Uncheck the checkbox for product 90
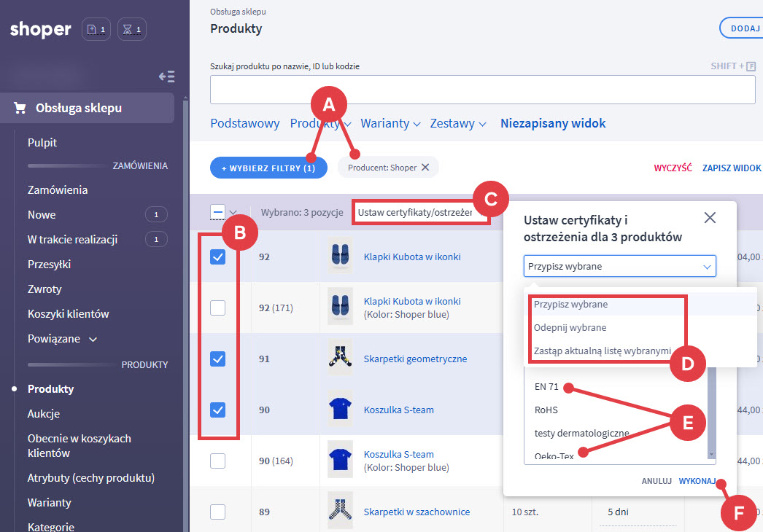Image resolution: width=763 pixels, height=532 pixels. pos(217,410)
